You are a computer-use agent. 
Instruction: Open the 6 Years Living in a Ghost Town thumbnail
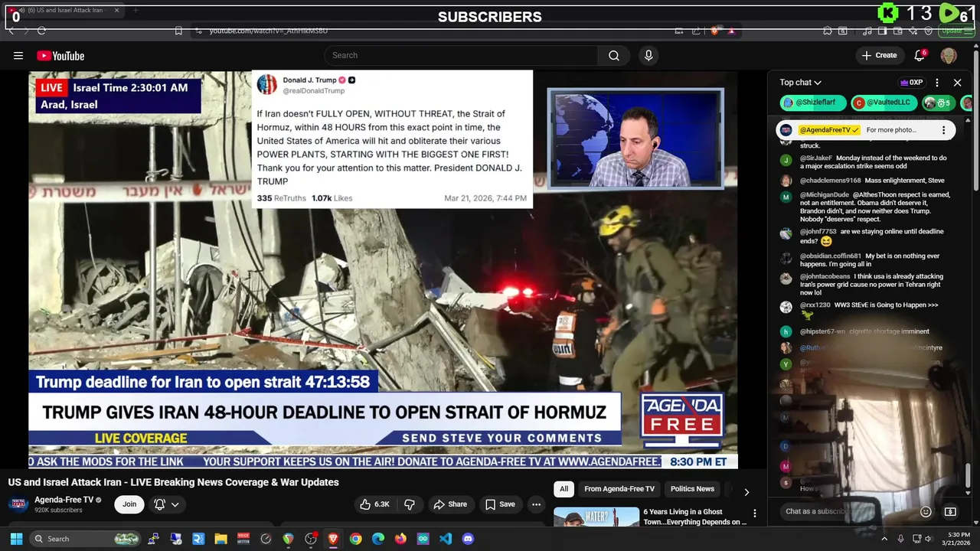tap(596, 517)
